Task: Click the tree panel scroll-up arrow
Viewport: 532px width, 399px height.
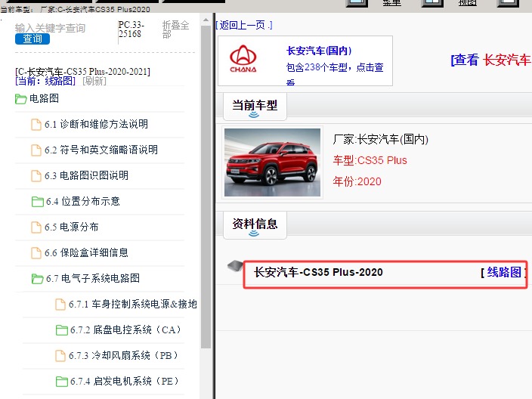Action: [206, 20]
